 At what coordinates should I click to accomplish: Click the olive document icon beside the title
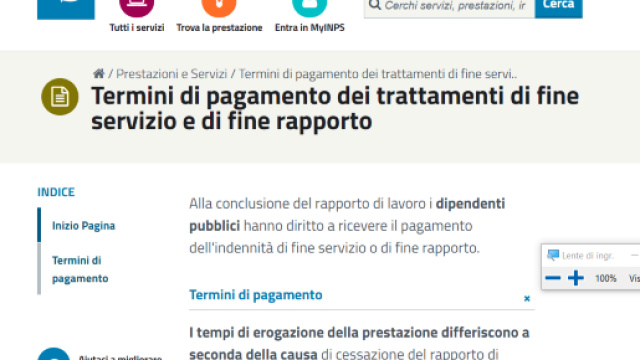(x=60, y=97)
